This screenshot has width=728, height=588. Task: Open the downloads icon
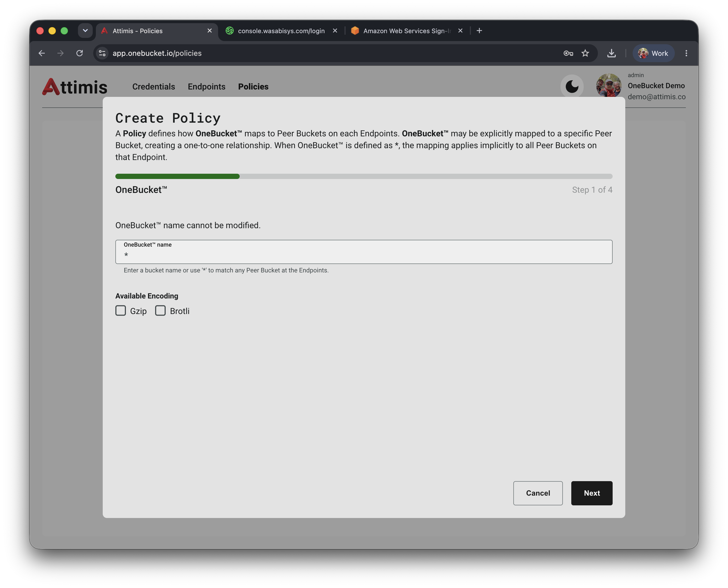611,53
